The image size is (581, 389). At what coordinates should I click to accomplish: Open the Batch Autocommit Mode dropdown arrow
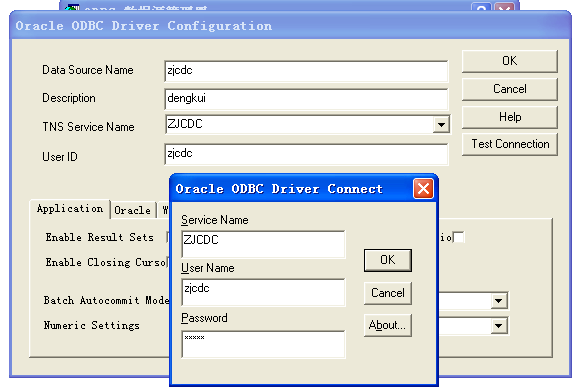point(499,301)
